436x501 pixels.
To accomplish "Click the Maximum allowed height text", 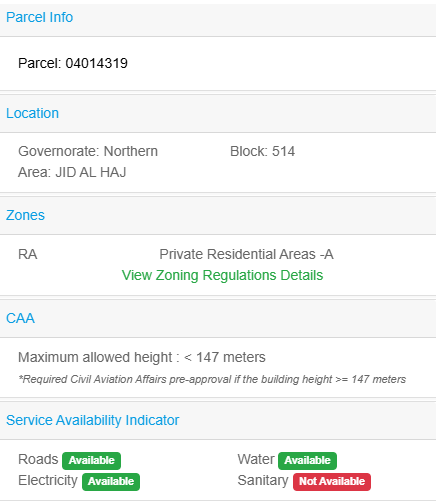I will click(x=142, y=357).
